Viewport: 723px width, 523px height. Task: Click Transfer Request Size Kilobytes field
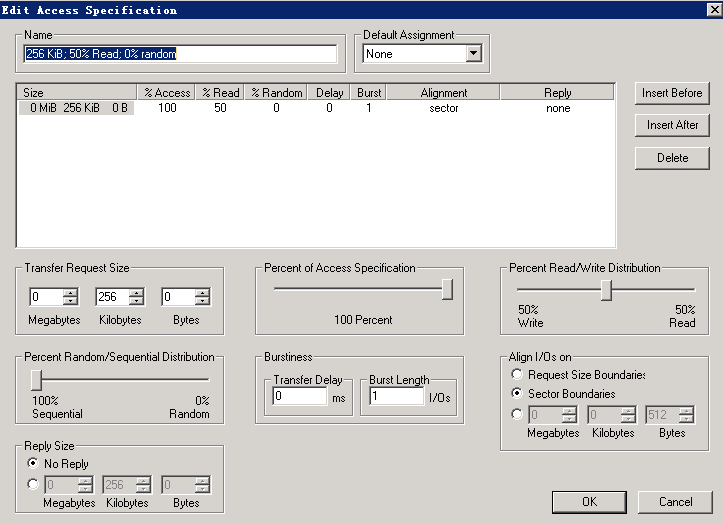tap(113, 297)
